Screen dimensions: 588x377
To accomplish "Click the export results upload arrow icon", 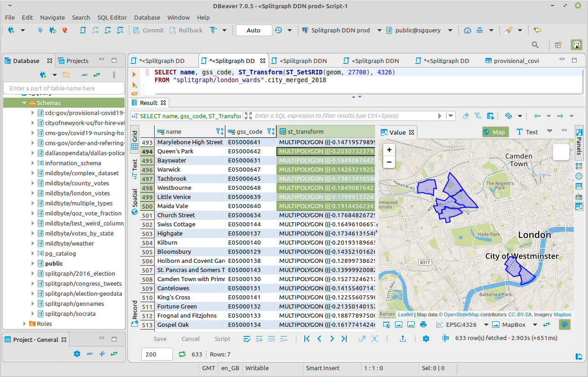I will pos(403,339).
